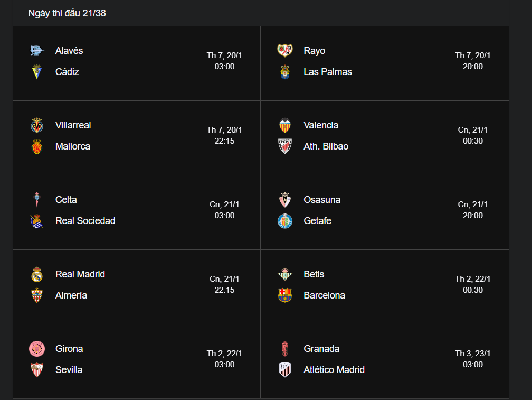Click the Atlético Madrid shield logo
This screenshot has width=532, height=400.
(285, 370)
